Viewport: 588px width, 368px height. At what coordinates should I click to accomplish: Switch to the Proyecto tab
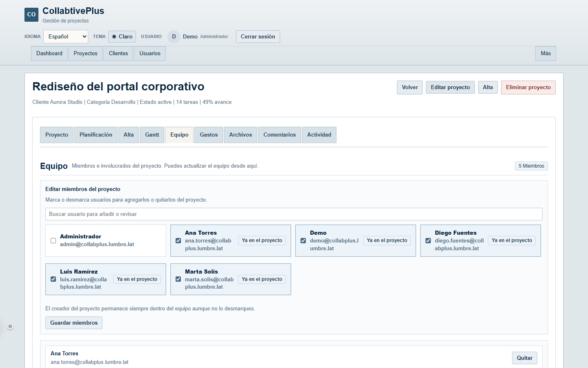[x=57, y=135]
